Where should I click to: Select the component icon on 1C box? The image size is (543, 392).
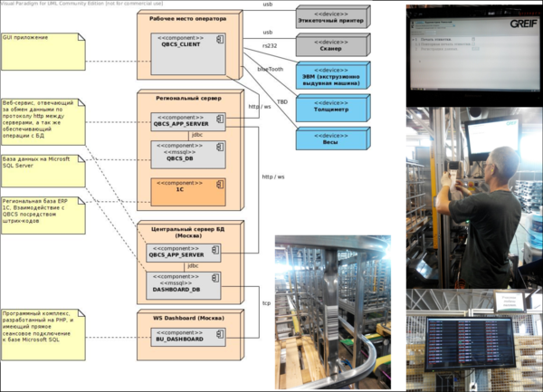click(x=220, y=184)
